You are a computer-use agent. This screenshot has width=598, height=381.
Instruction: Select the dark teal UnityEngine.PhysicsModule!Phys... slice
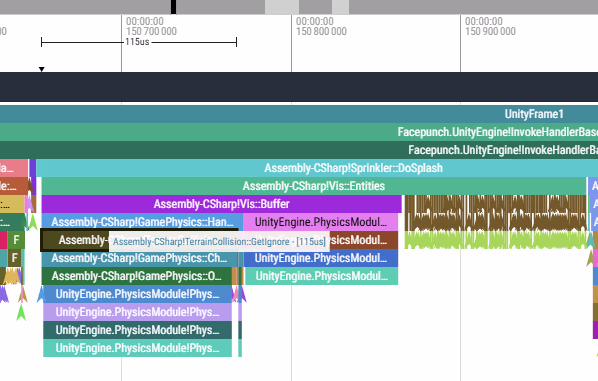[137, 330]
